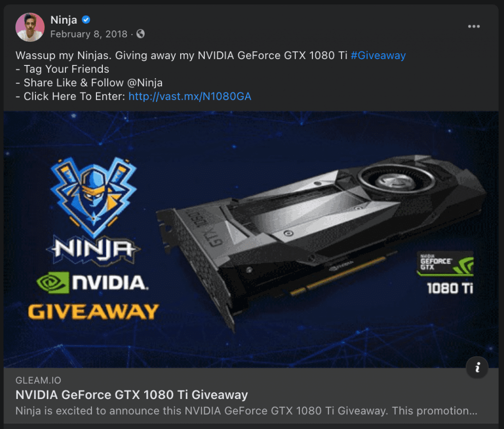Open the February 8, 2018 timestamp

pos(89,34)
